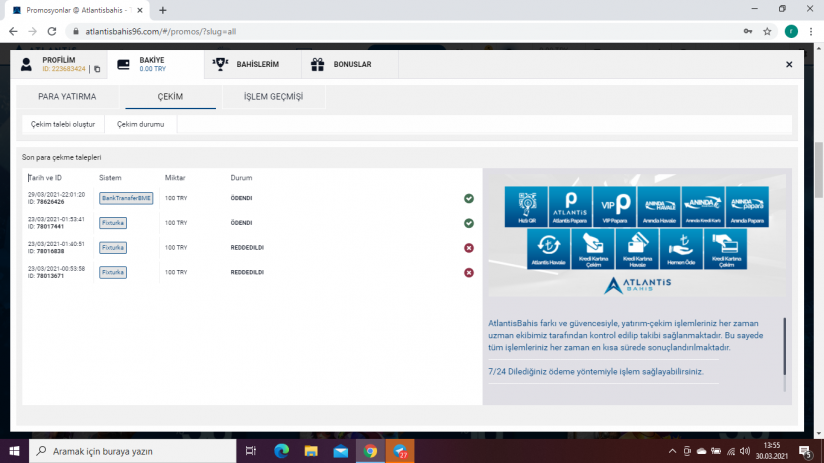Screen dimensions: 824x463
Task: Click the Fixturka tag for ID 78017441
Action: click(x=113, y=223)
